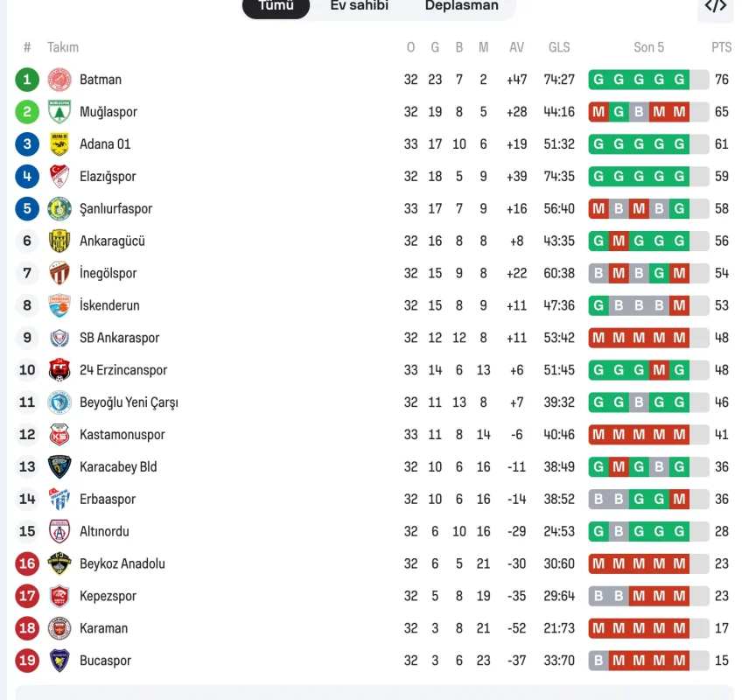Image resolution: width=742 pixels, height=700 pixels.
Task: Click the Muğlaspor club crest
Action: coord(59,112)
